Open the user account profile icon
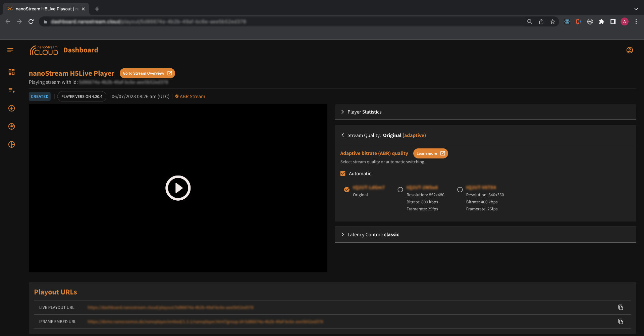This screenshot has height=336, width=644. [x=630, y=50]
